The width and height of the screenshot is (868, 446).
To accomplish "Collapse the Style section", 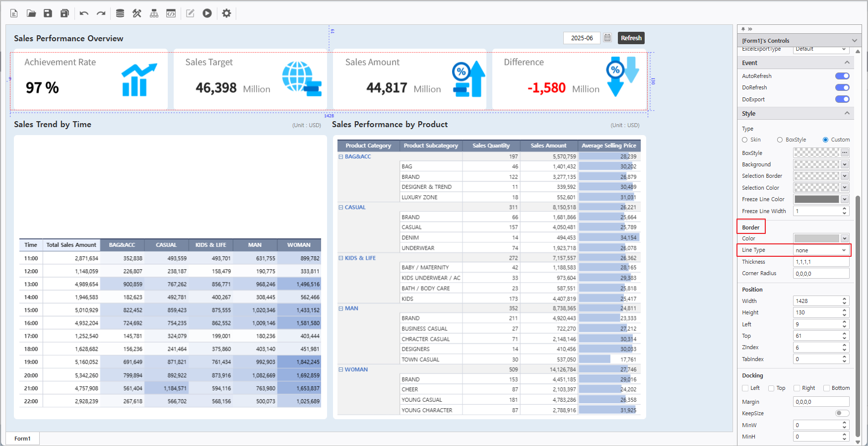I will click(847, 114).
